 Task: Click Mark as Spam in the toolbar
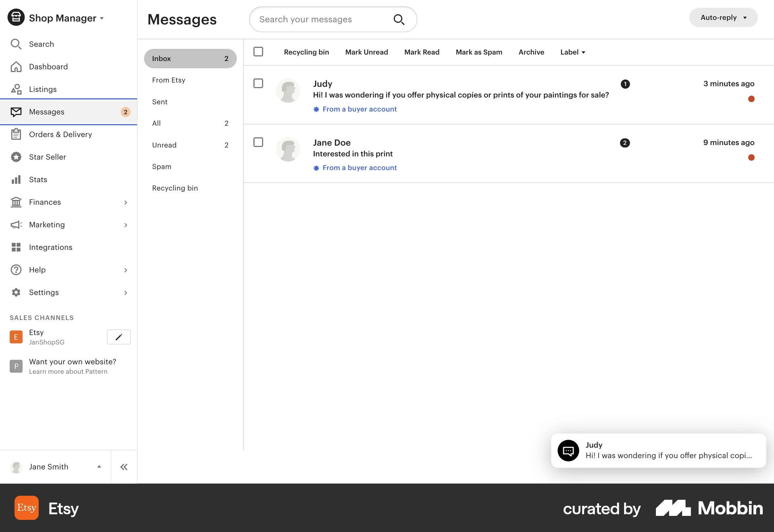[479, 52]
